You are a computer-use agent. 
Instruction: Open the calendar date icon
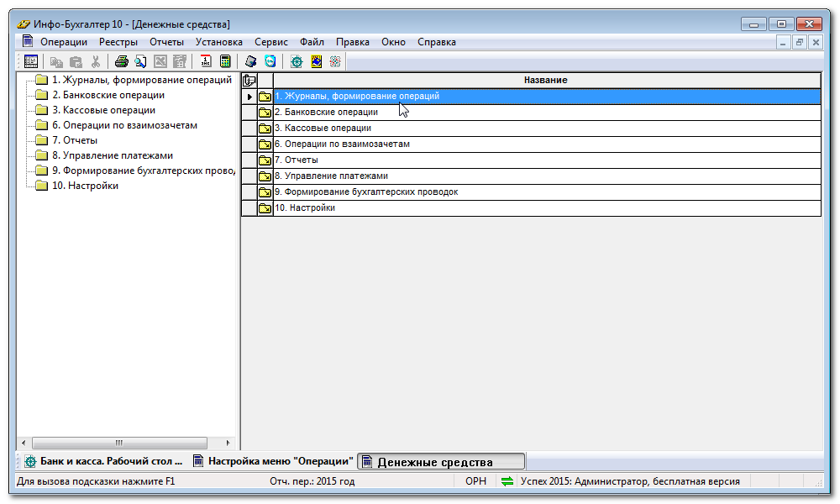[x=206, y=61]
